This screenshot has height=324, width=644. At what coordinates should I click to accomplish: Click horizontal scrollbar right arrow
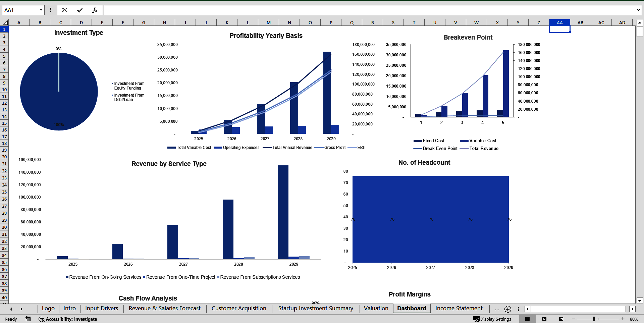tap(633, 309)
